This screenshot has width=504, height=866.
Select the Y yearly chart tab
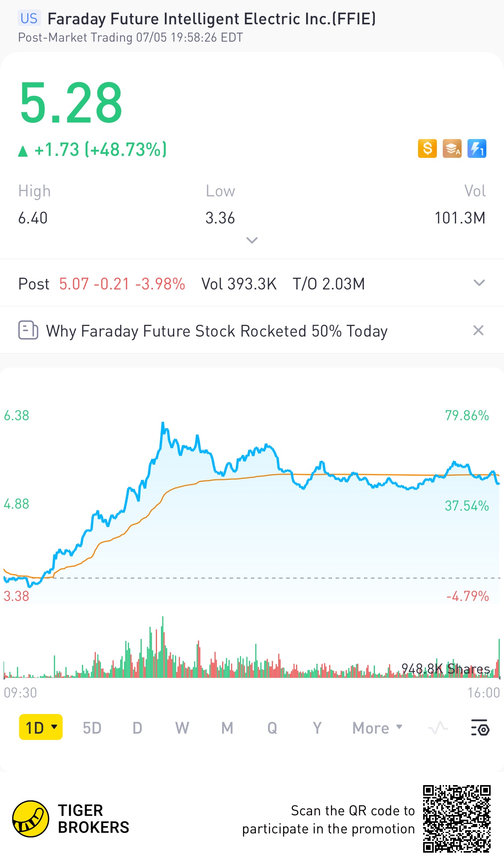tap(317, 728)
